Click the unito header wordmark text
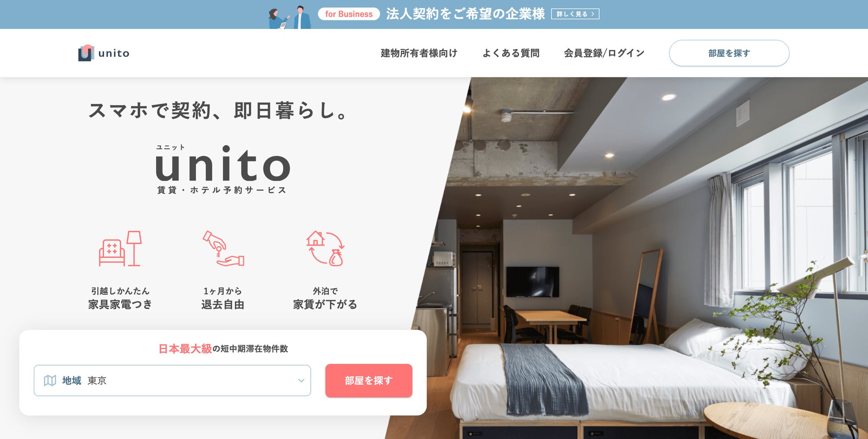This screenshot has height=439, width=868. pyautogui.click(x=114, y=53)
